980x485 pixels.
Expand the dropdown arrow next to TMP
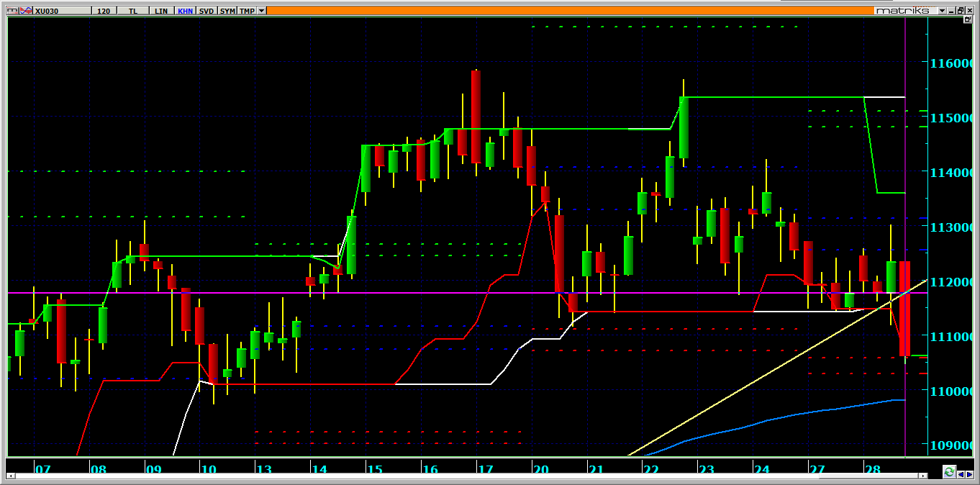click(x=261, y=11)
